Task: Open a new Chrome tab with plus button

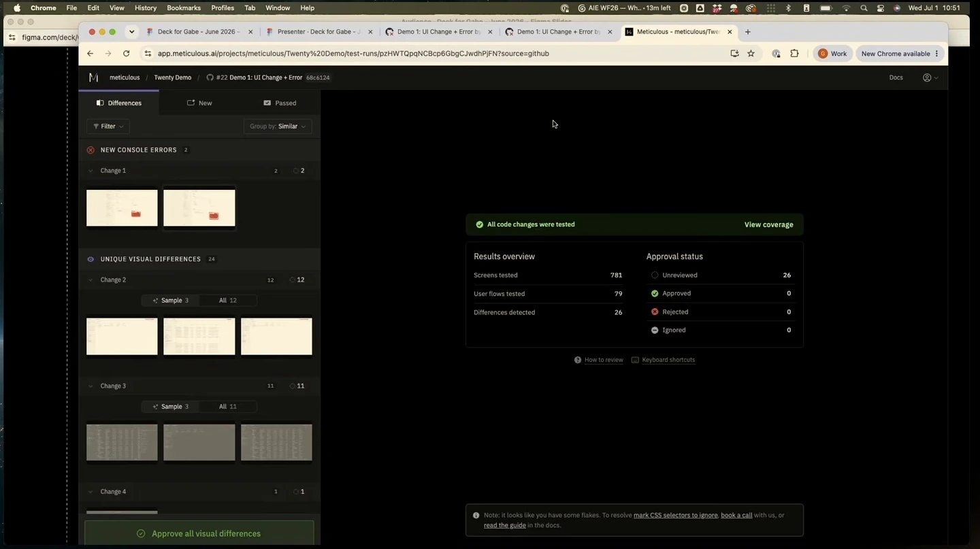Action: click(748, 32)
